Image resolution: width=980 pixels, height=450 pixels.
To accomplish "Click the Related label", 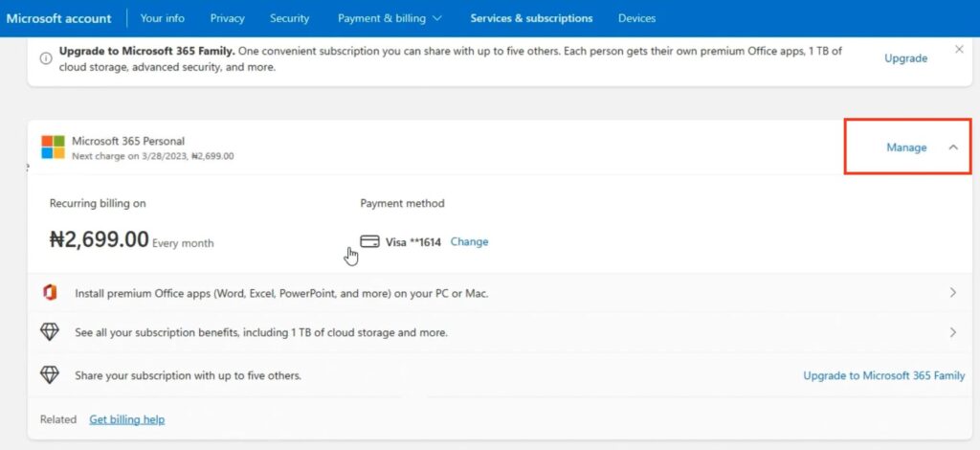I will (58, 419).
